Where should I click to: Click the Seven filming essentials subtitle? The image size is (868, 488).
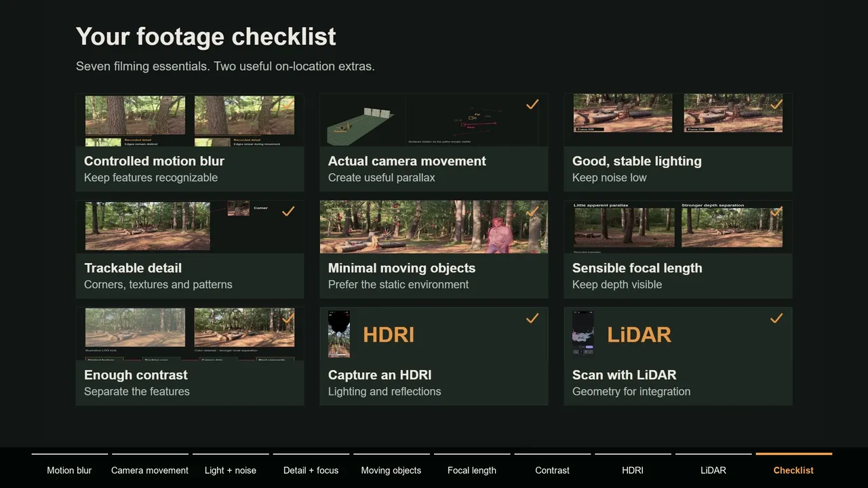[x=225, y=66]
